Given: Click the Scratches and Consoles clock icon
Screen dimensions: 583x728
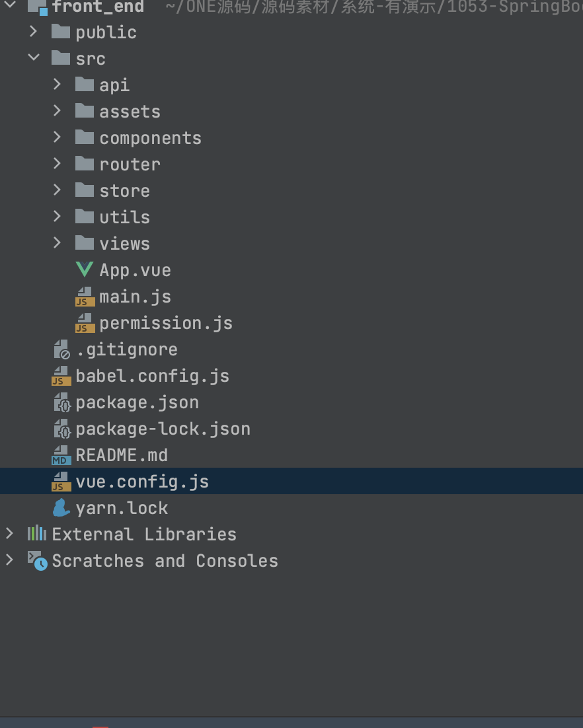Looking at the screenshot, I should click(x=38, y=561).
